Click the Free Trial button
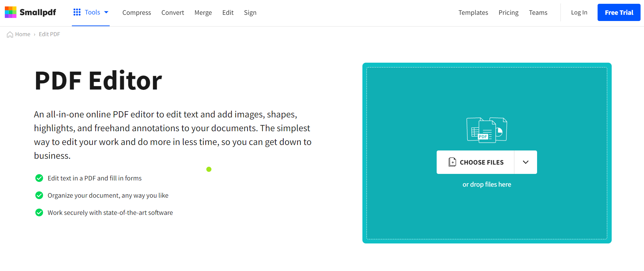The width and height of the screenshot is (644, 271). [x=619, y=12]
